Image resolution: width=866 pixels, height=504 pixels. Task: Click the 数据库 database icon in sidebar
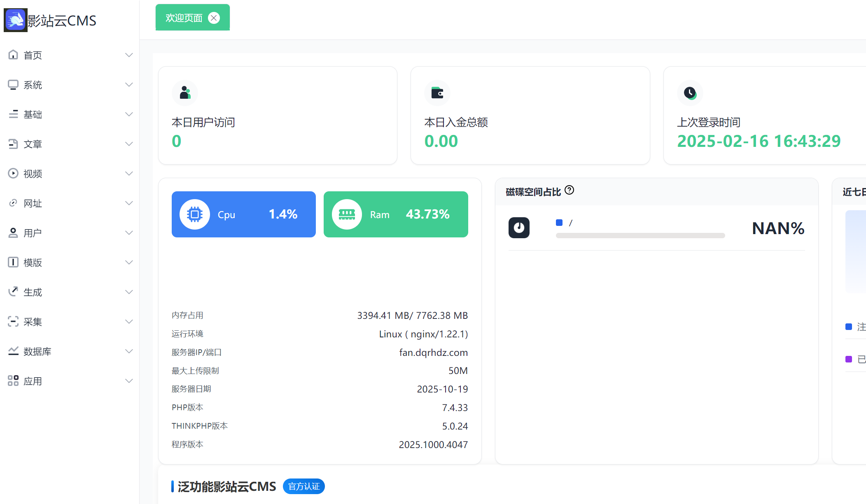tap(14, 351)
